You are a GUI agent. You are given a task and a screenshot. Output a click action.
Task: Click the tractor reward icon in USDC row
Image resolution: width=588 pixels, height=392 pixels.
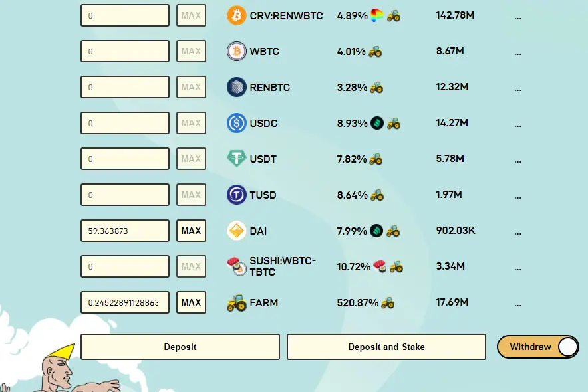pos(394,124)
